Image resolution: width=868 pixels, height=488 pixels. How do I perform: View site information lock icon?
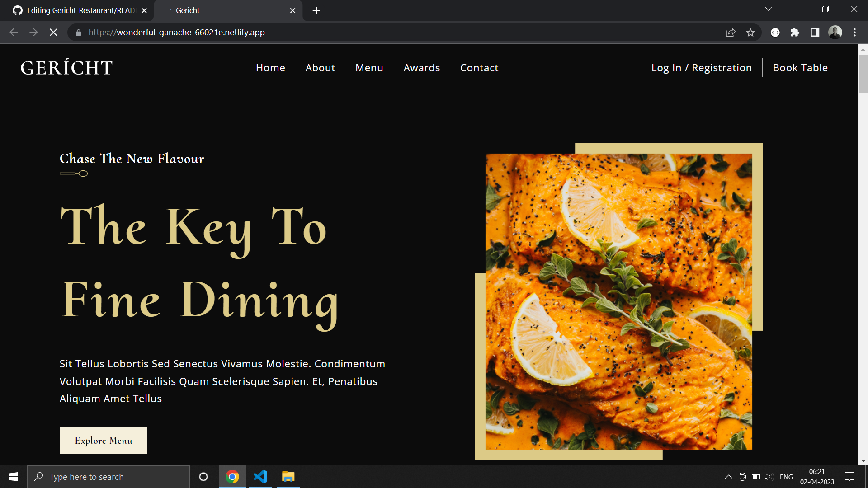click(x=79, y=33)
